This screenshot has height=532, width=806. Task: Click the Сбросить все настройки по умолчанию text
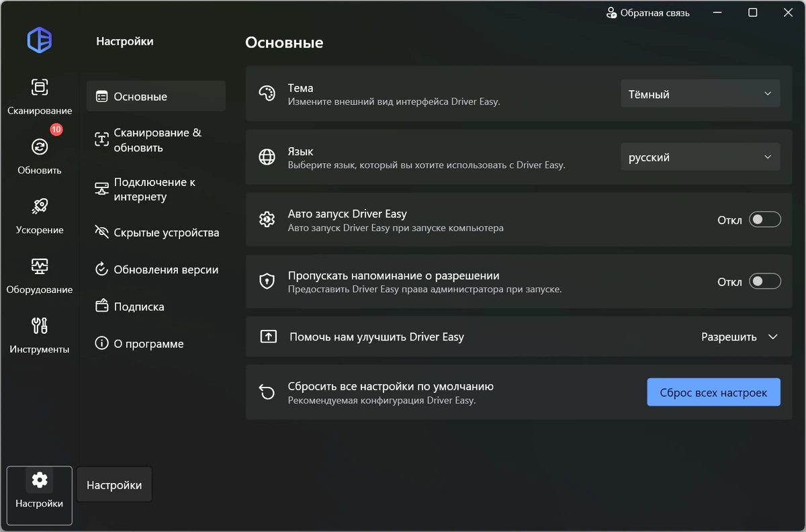click(x=391, y=386)
